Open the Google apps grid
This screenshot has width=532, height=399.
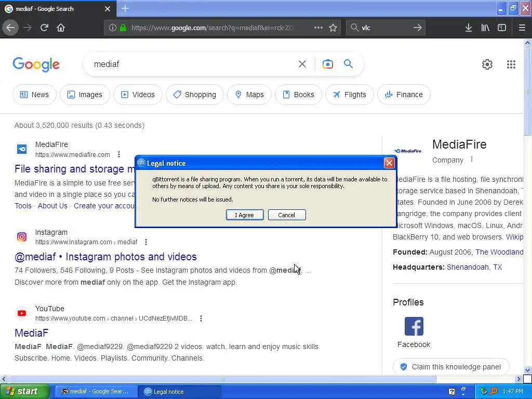click(511, 64)
